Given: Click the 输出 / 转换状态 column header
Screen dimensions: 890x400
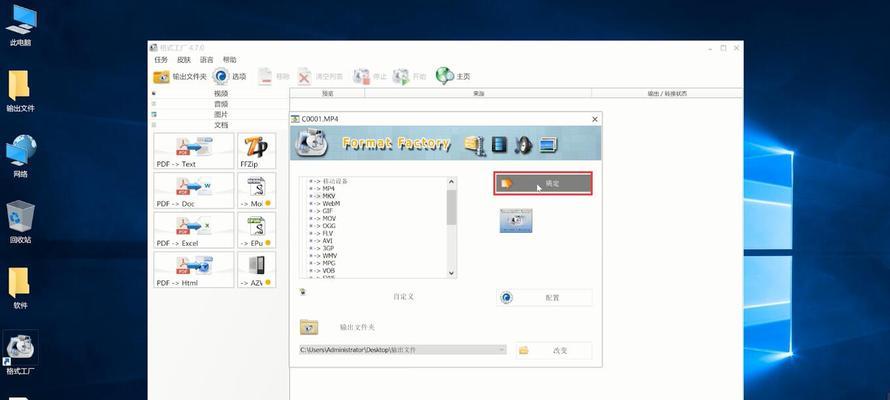Looking at the screenshot, I should coord(667,94).
